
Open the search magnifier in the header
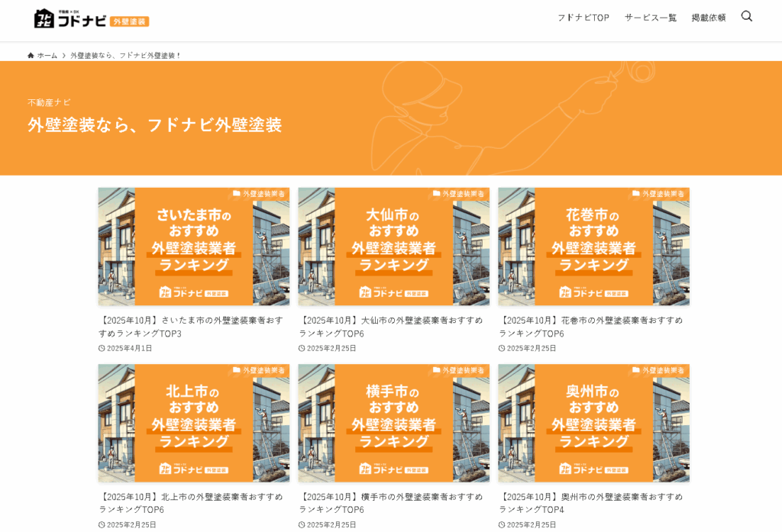pos(747,16)
